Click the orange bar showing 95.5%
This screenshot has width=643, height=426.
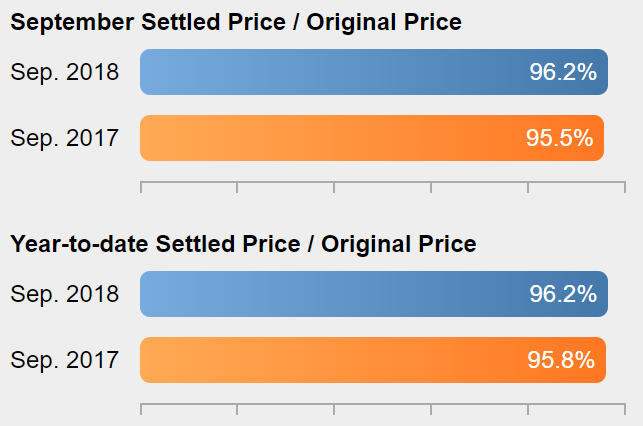coord(372,138)
